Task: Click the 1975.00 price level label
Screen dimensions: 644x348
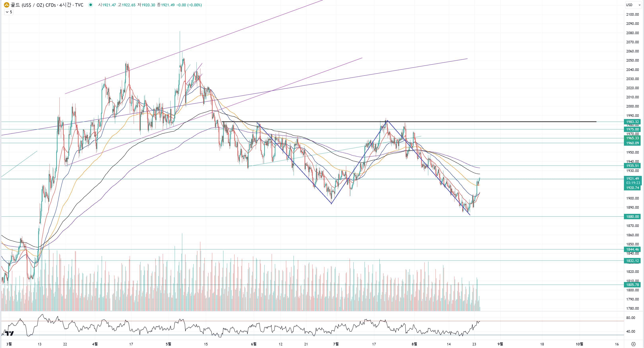Action: point(632,129)
